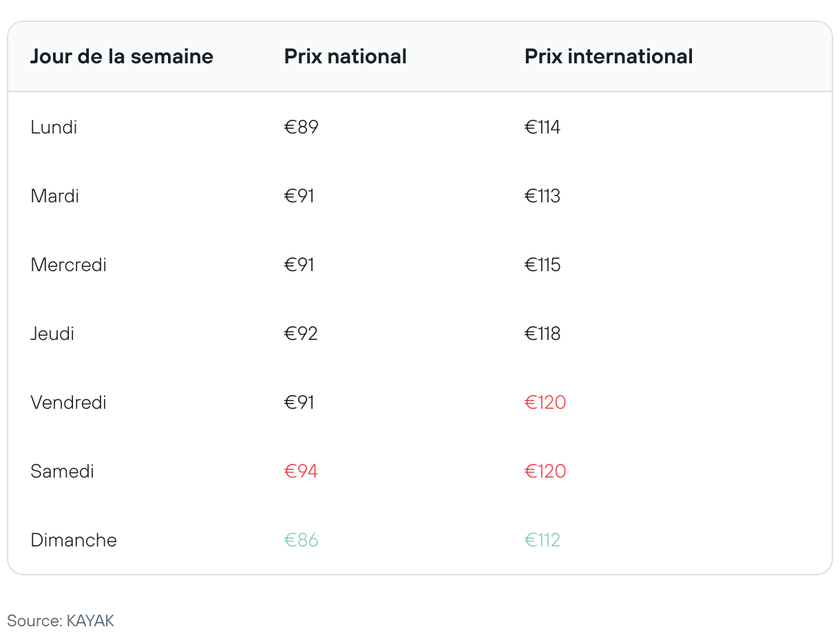
Task: Select the €118 international price for Jeudi
Action: (543, 334)
